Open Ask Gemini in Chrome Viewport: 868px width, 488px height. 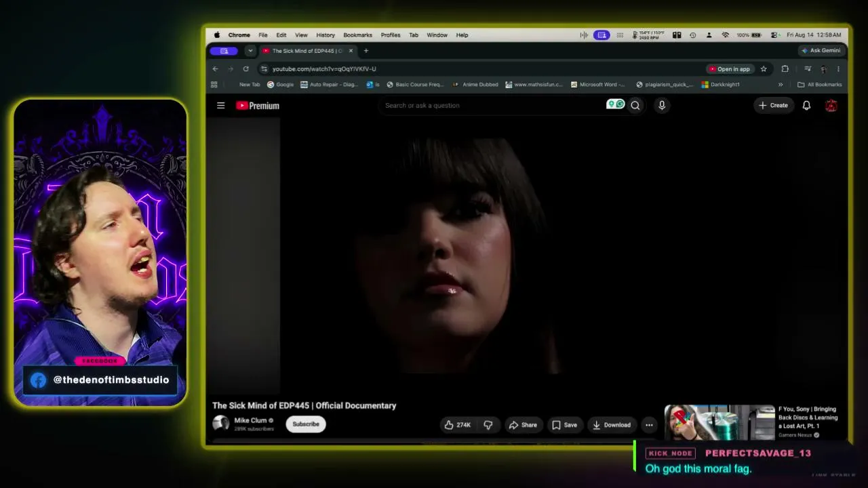pyautogui.click(x=821, y=50)
